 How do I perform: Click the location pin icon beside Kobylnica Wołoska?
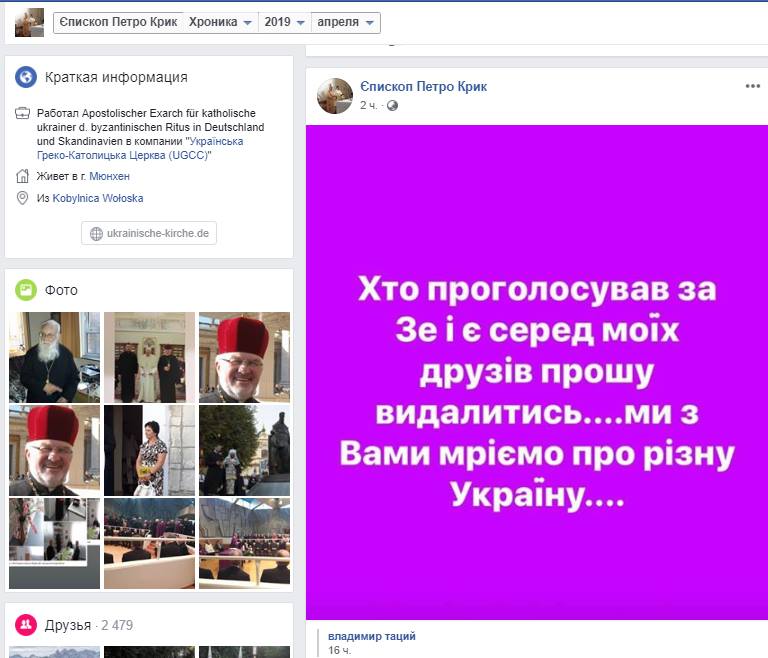22,198
